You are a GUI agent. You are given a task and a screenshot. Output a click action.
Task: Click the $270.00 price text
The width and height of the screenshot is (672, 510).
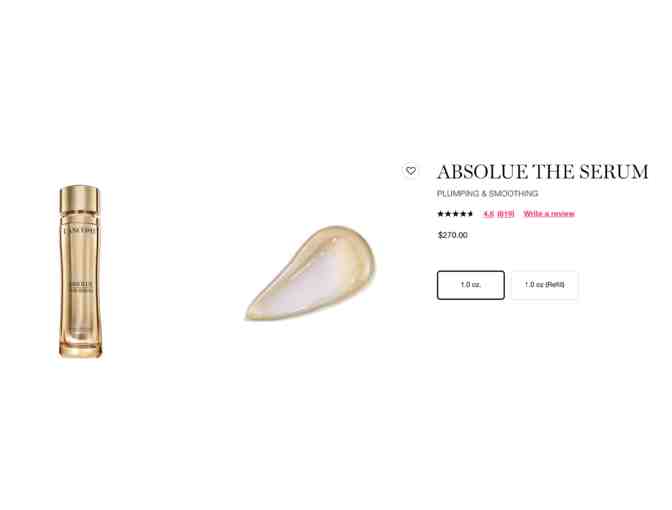[453, 235]
